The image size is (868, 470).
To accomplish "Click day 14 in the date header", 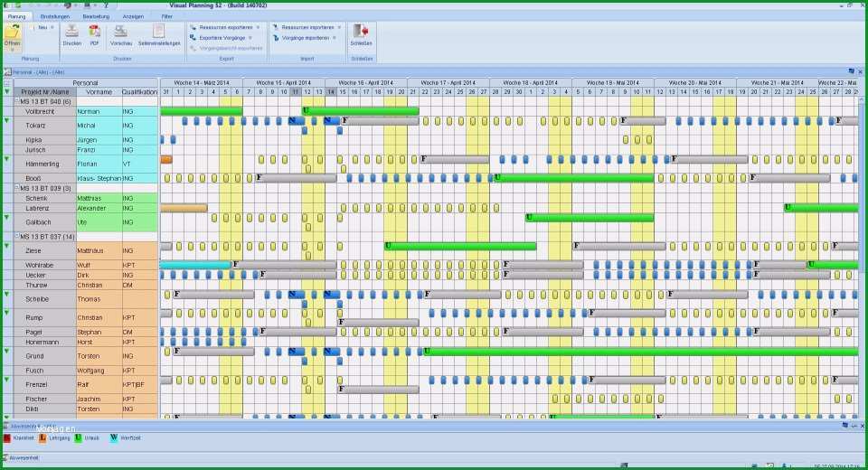I will [331, 92].
